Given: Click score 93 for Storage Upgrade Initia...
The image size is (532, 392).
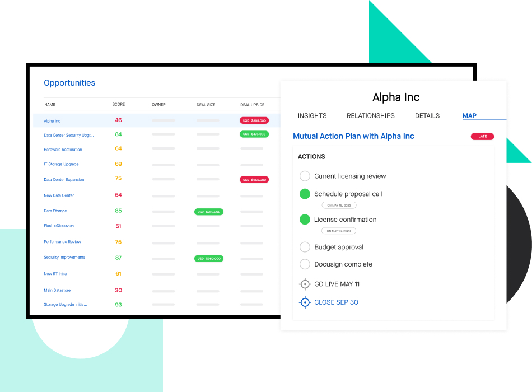Looking at the screenshot, I should coord(118,305).
